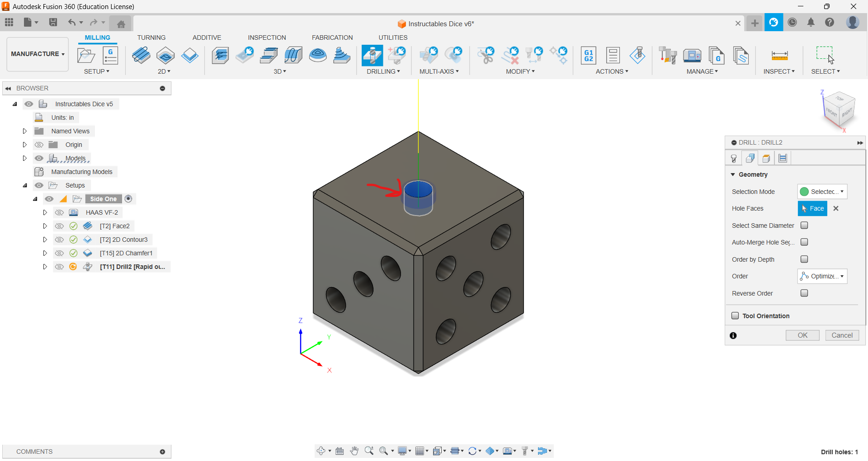Open the Machine Library icon

692,56
